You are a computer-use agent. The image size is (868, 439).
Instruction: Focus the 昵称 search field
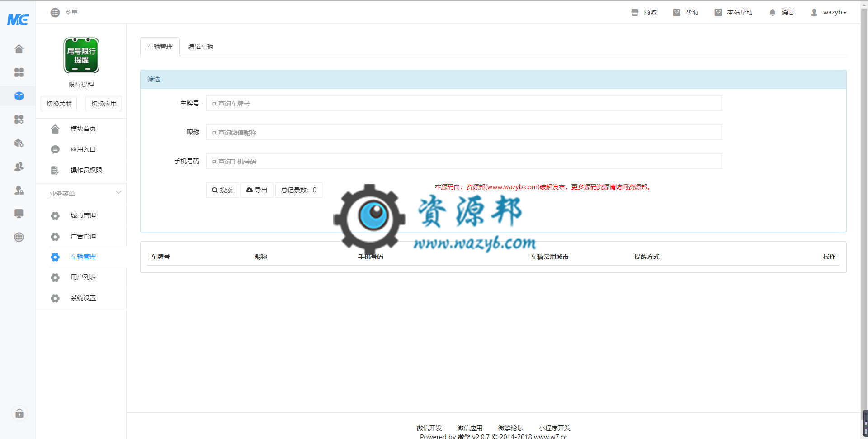pos(464,132)
